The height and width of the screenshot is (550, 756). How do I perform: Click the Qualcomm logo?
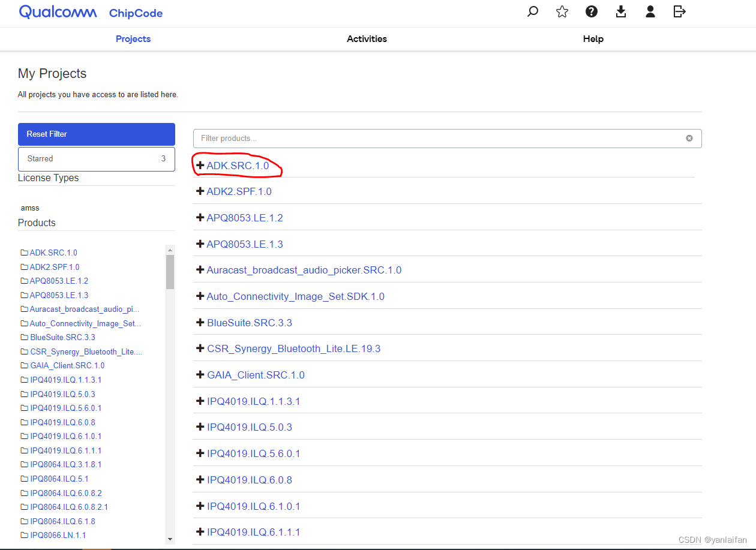tap(58, 13)
